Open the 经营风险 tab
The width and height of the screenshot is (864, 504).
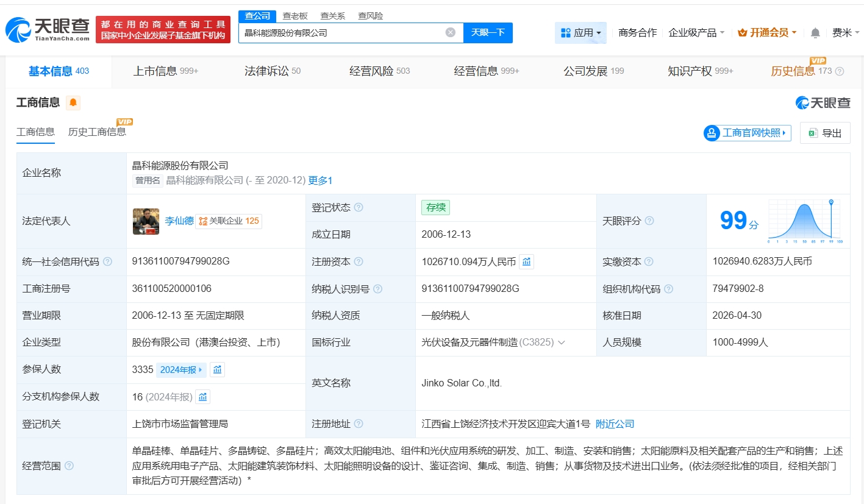pos(379,71)
